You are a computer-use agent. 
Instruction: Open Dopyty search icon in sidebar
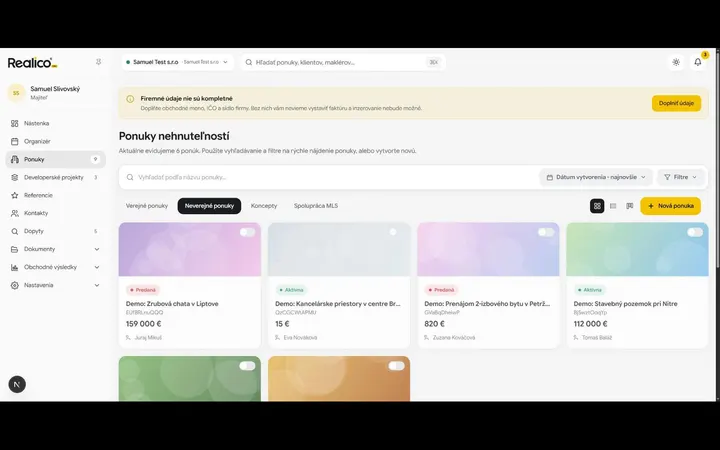(x=15, y=231)
